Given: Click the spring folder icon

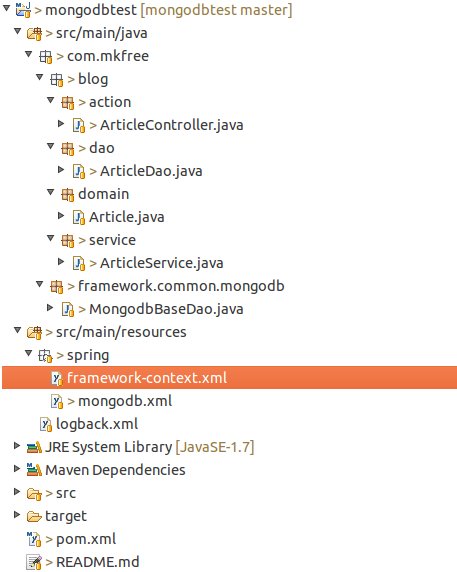Looking at the screenshot, I should [46, 355].
